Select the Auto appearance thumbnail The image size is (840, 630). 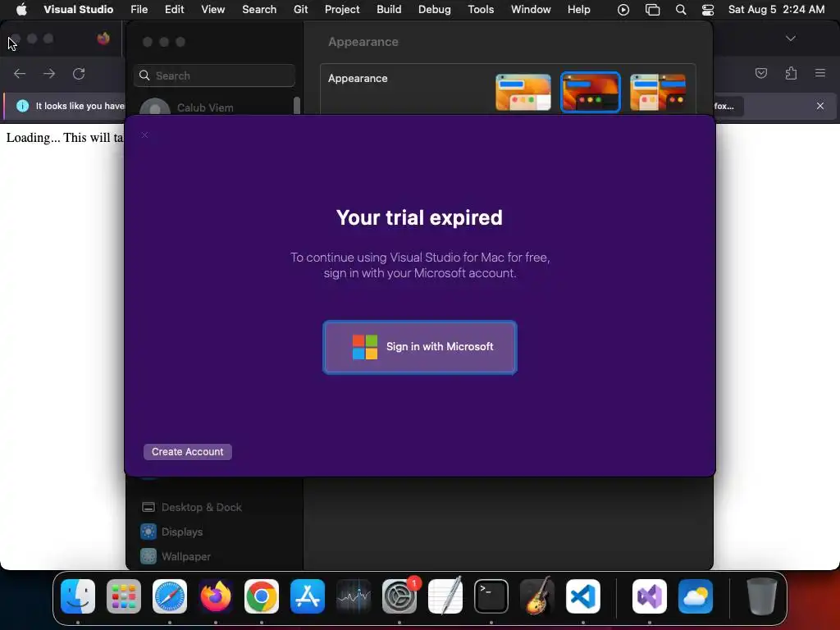[x=658, y=92]
